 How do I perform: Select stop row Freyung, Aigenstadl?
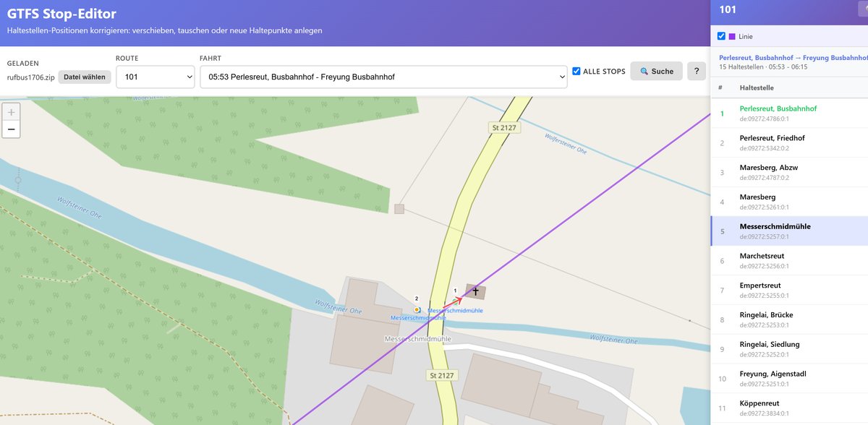789,379
